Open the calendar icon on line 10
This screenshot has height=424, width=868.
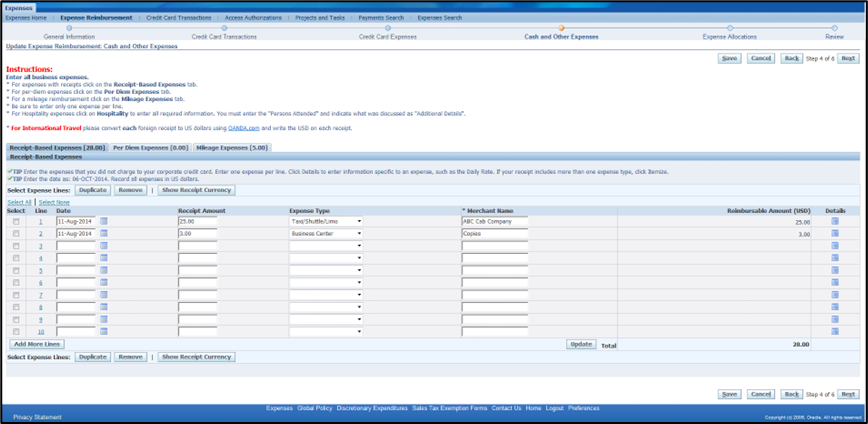(104, 331)
